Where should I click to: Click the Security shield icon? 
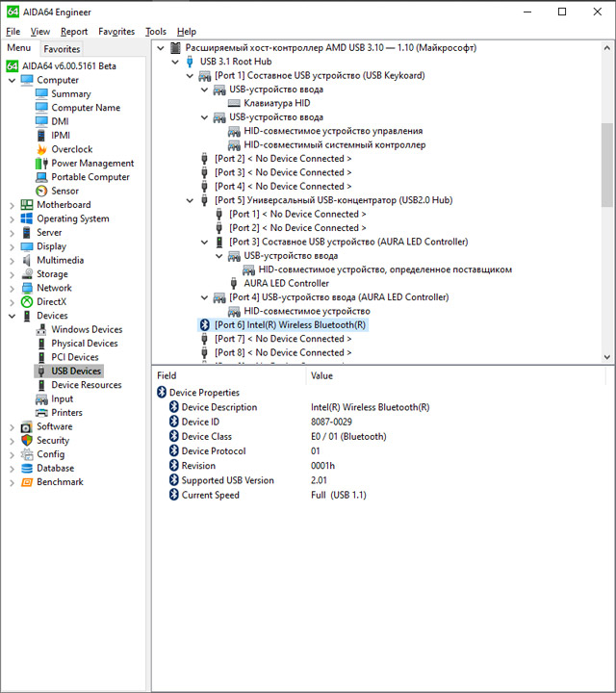click(x=27, y=440)
